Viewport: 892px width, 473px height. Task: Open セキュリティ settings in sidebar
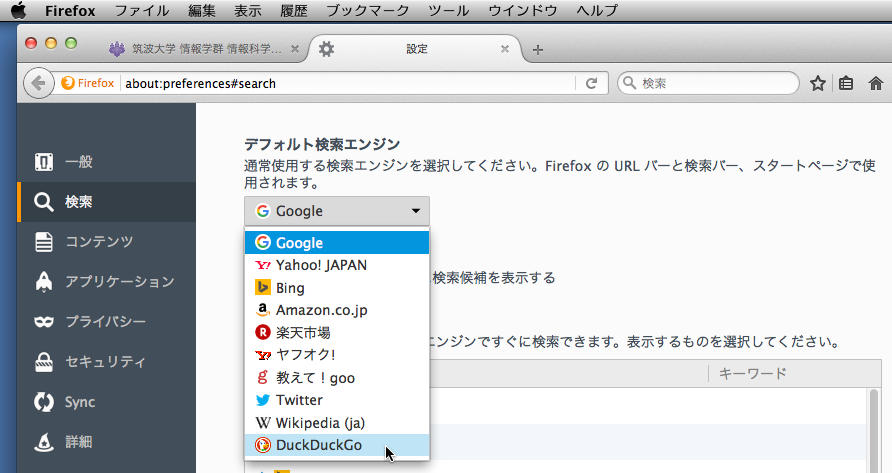point(106,361)
